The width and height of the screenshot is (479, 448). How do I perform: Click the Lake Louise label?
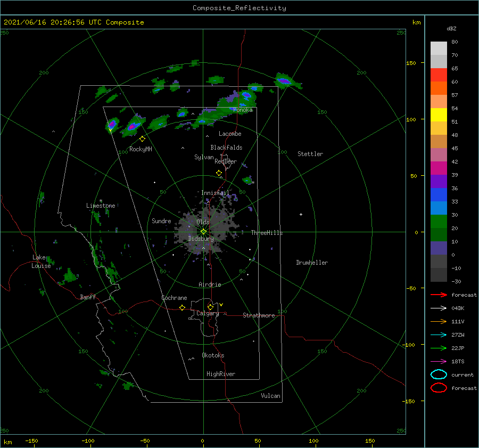click(41, 262)
